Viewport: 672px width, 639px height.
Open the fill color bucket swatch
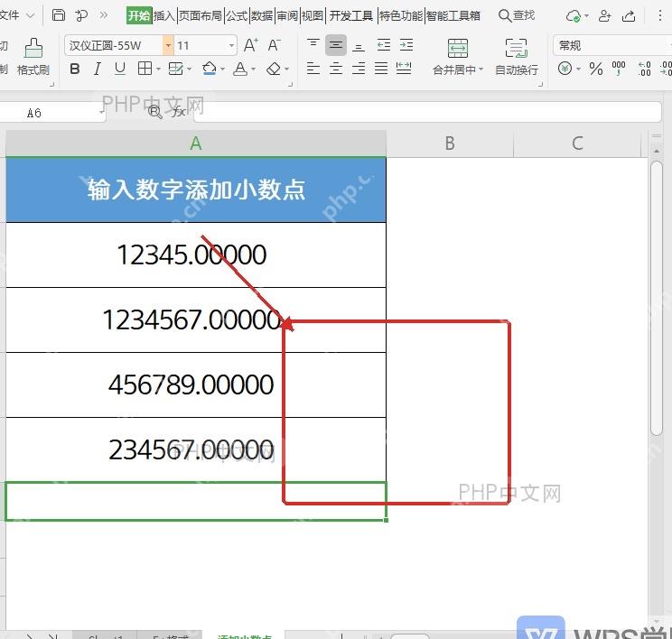[210, 69]
